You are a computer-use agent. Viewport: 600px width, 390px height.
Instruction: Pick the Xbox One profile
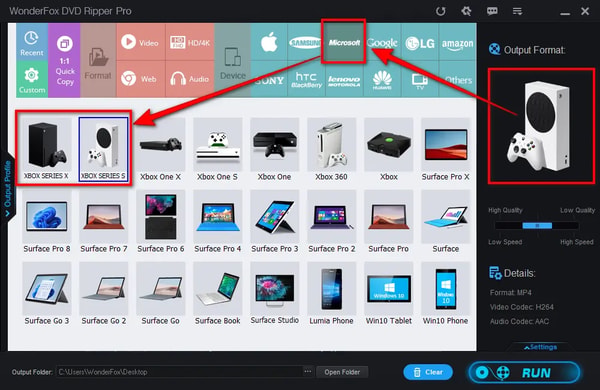pyautogui.click(x=274, y=150)
